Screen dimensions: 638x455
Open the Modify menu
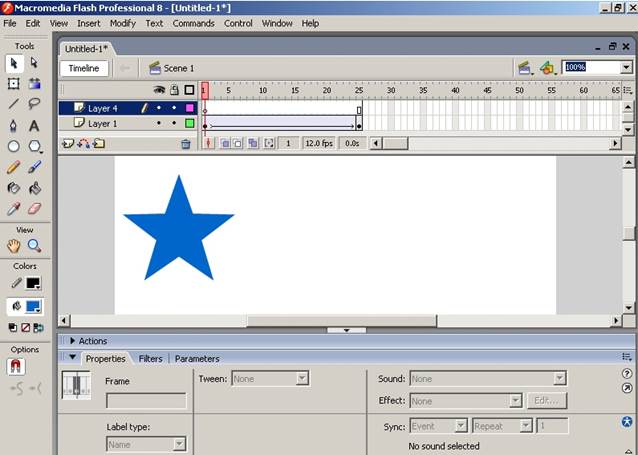[122, 24]
